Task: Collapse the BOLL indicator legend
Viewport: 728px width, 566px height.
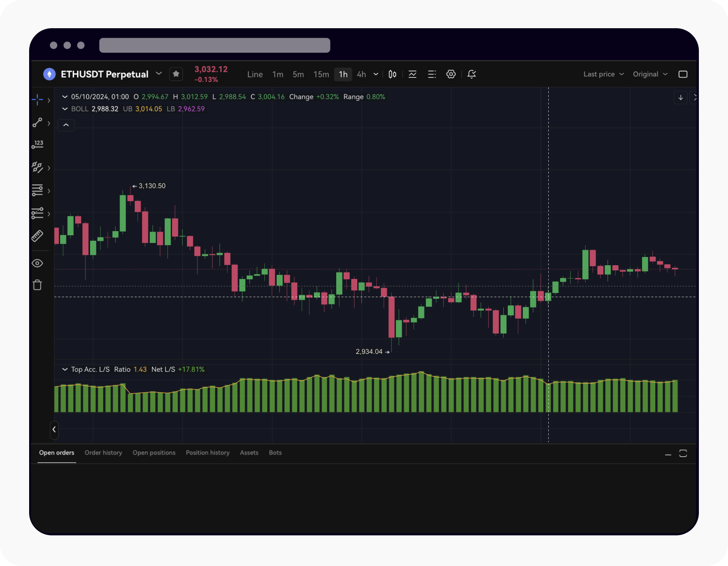Action: (65, 109)
